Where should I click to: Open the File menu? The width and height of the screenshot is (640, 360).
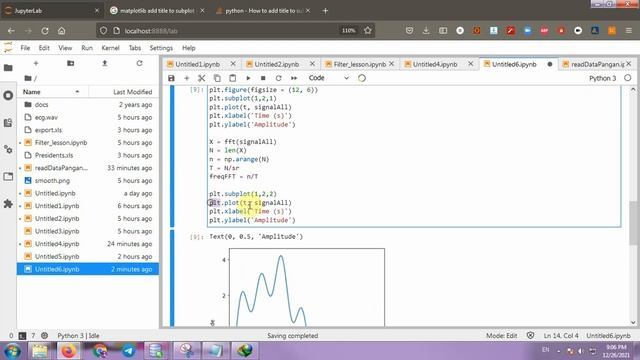pos(25,48)
